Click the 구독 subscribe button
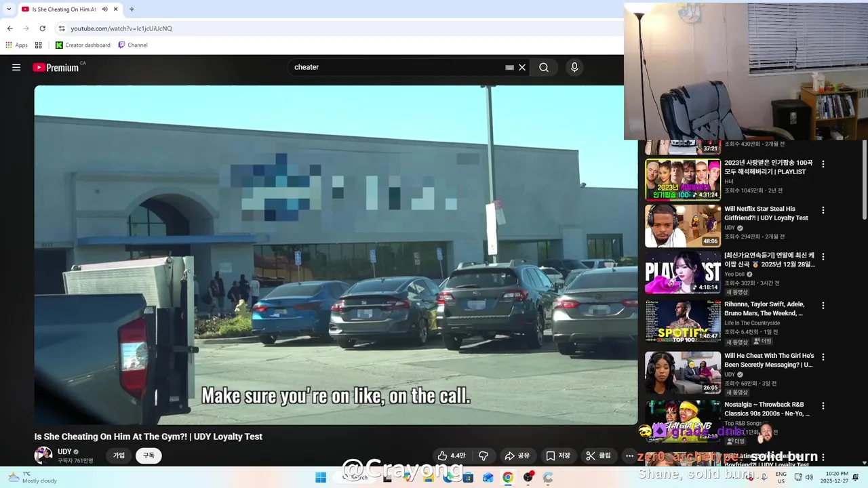Image resolution: width=868 pixels, height=488 pixels. click(149, 455)
